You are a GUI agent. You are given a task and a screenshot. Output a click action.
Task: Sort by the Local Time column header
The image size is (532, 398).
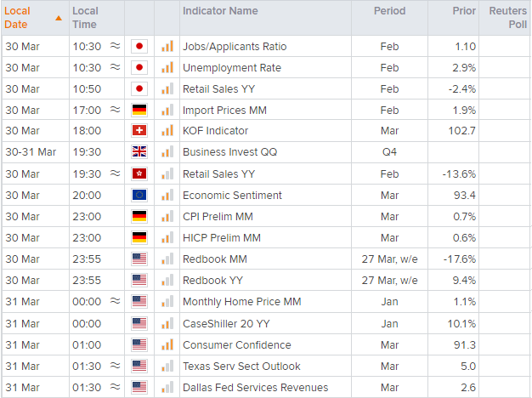pyautogui.click(x=86, y=18)
